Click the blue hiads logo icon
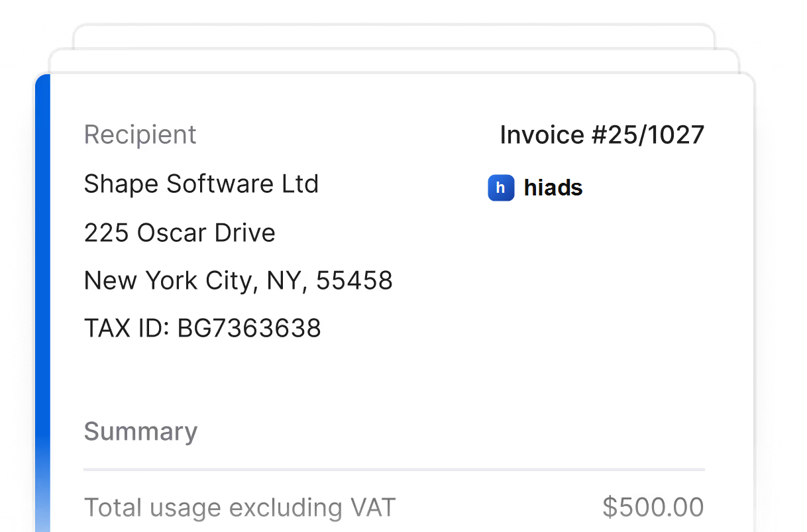 pyautogui.click(x=501, y=187)
